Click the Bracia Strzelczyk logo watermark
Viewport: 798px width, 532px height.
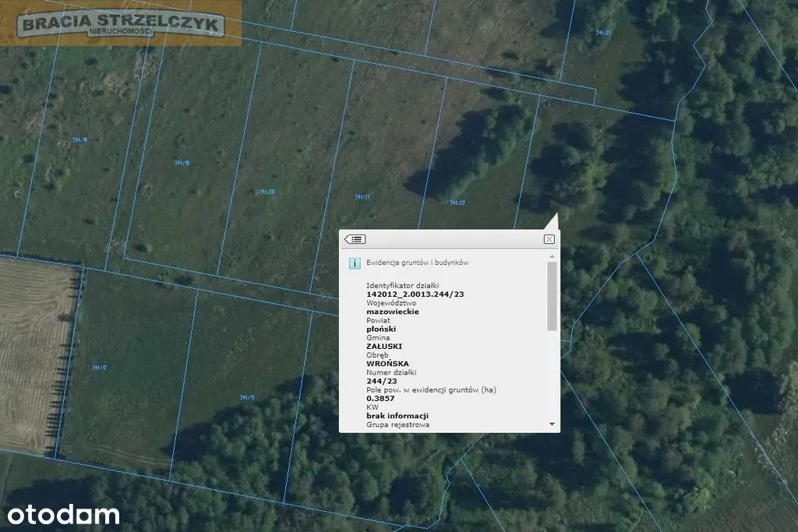[x=122, y=23]
